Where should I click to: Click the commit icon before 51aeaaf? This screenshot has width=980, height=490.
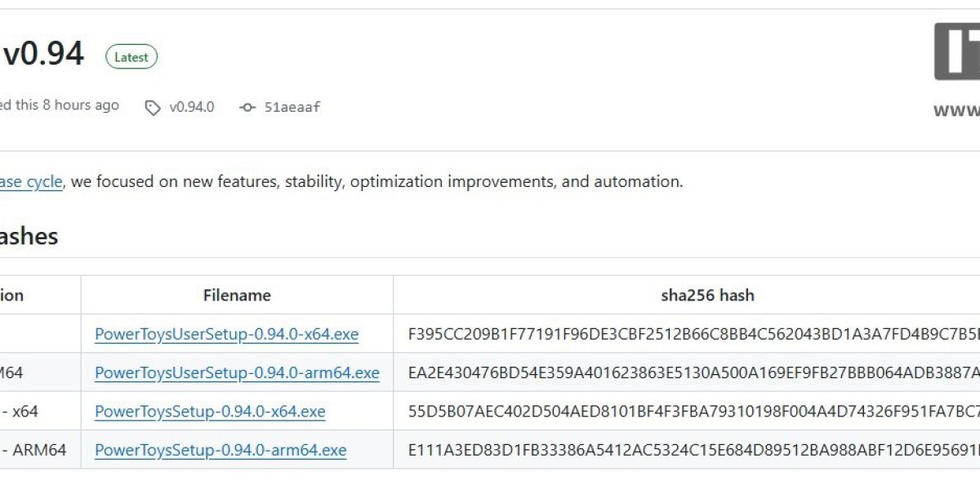[x=247, y=107]
